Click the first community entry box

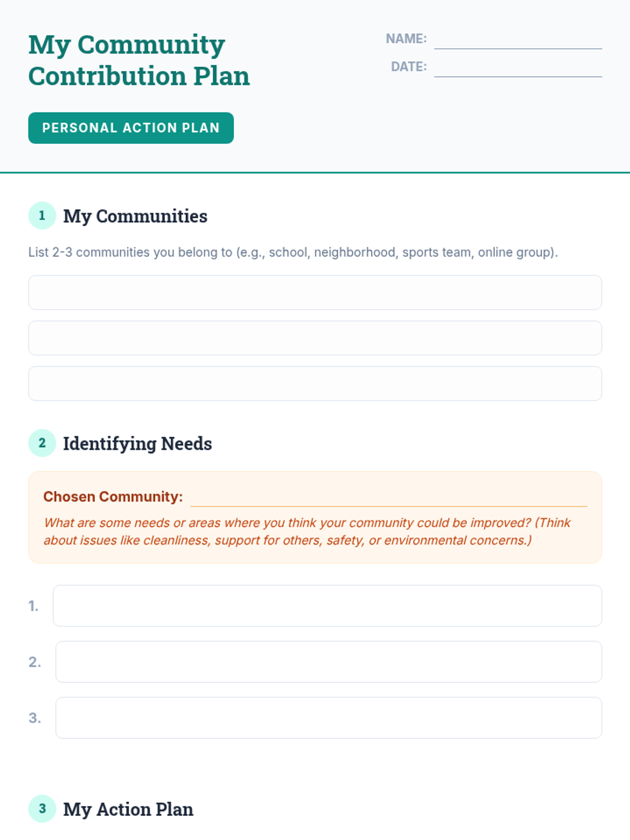click(x=315, y=292)
